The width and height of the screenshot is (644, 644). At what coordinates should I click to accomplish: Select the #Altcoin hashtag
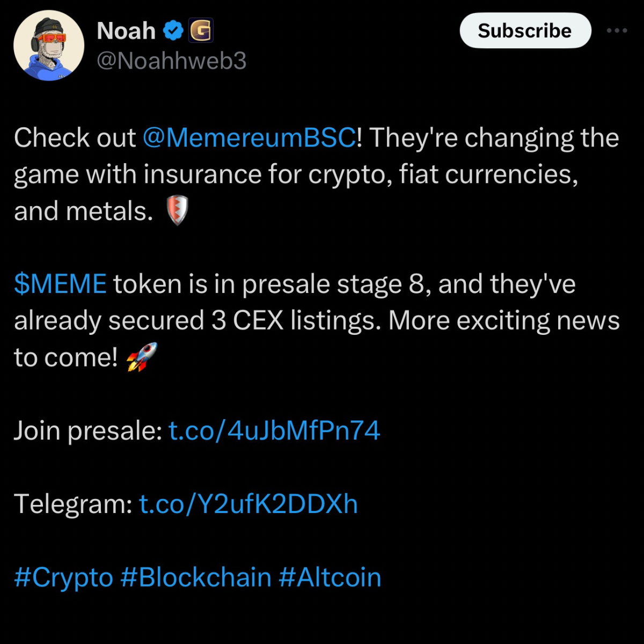(330, 577)
